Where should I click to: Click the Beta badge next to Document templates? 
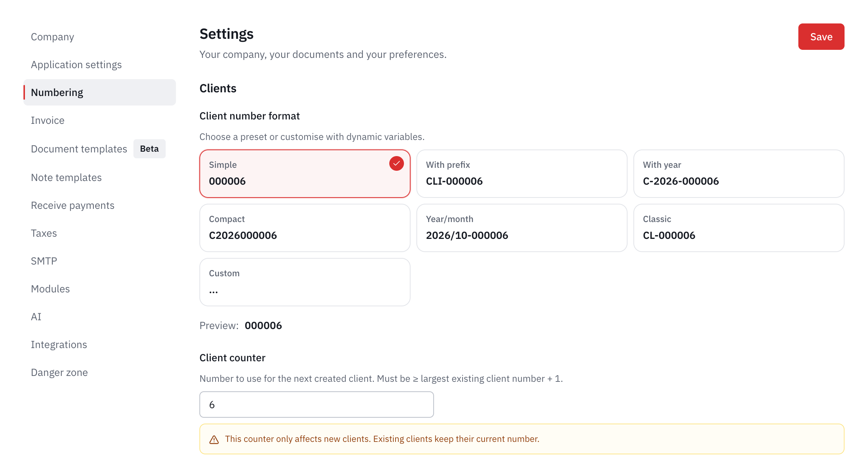pos(149,149)
